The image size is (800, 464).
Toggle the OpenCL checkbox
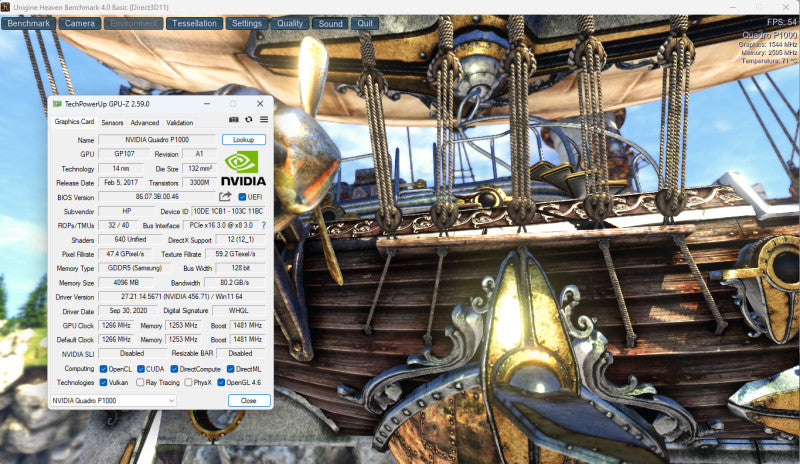click(x=104, y=369)
